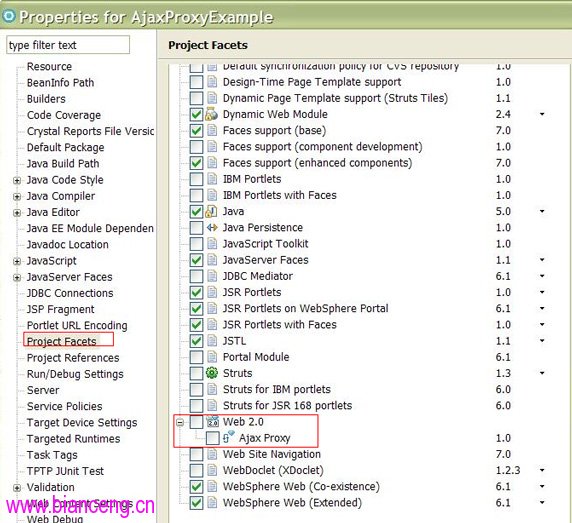Screen dimensions: 572x523
Task: Click the Web Site Navigation document icon
Action: 212,454
